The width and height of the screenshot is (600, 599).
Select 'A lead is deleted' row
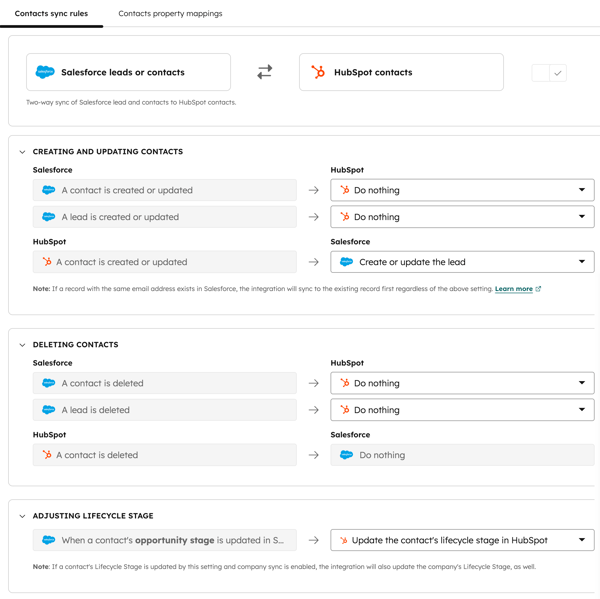click(165, 410)
